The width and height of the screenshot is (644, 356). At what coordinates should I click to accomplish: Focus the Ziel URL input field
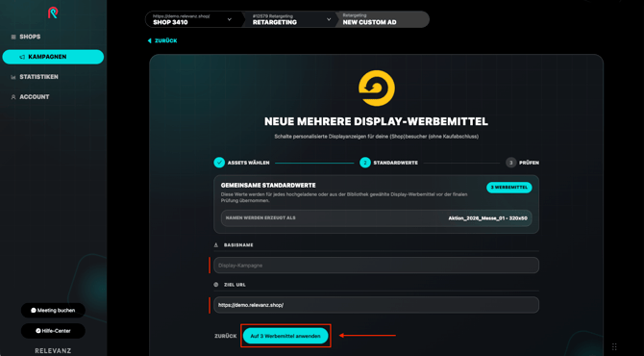pos(376,305)
